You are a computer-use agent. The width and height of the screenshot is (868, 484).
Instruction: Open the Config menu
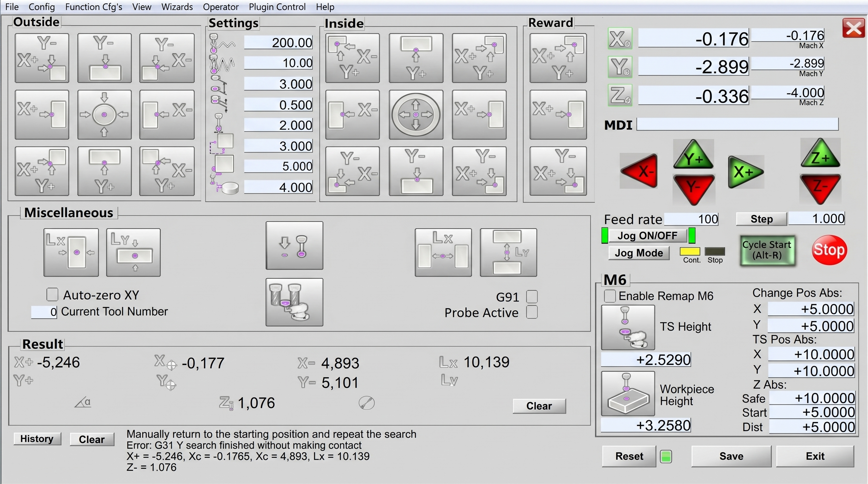click(42, 7)
